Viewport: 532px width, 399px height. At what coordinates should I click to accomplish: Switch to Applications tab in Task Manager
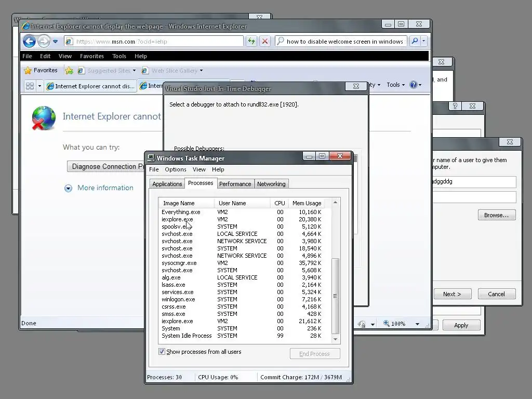[167, 184]
